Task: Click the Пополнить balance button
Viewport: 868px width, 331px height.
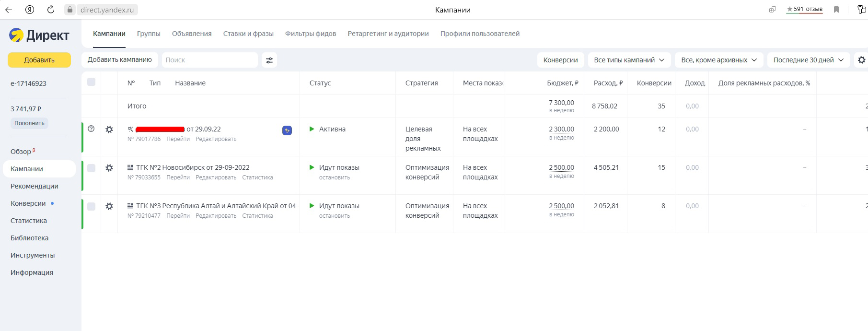Action: coord(29,123)
